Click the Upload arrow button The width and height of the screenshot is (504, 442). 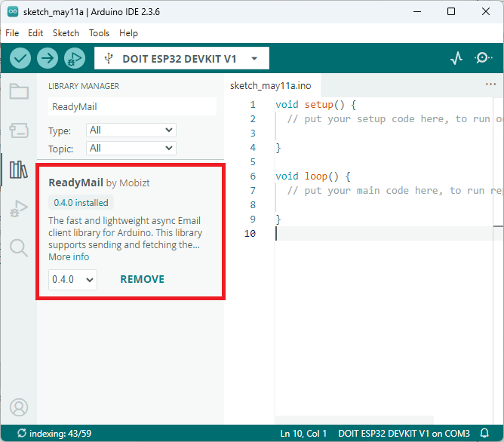click(48, 59)
